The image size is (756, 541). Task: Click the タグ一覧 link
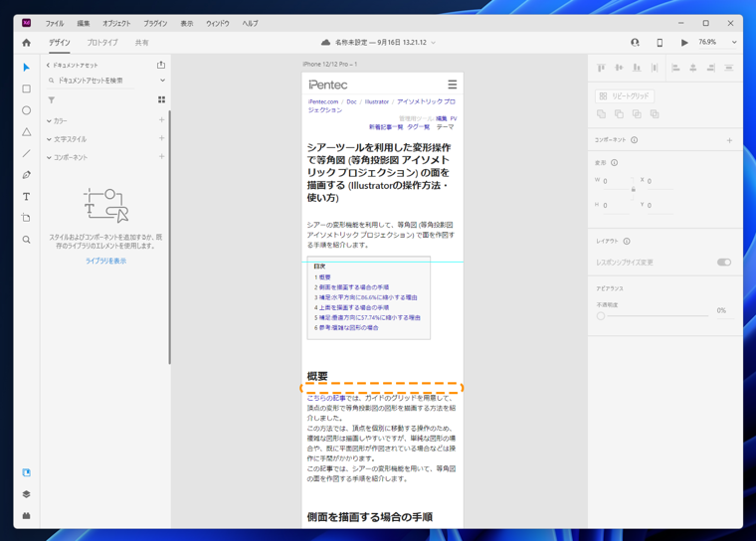(418, 127)
